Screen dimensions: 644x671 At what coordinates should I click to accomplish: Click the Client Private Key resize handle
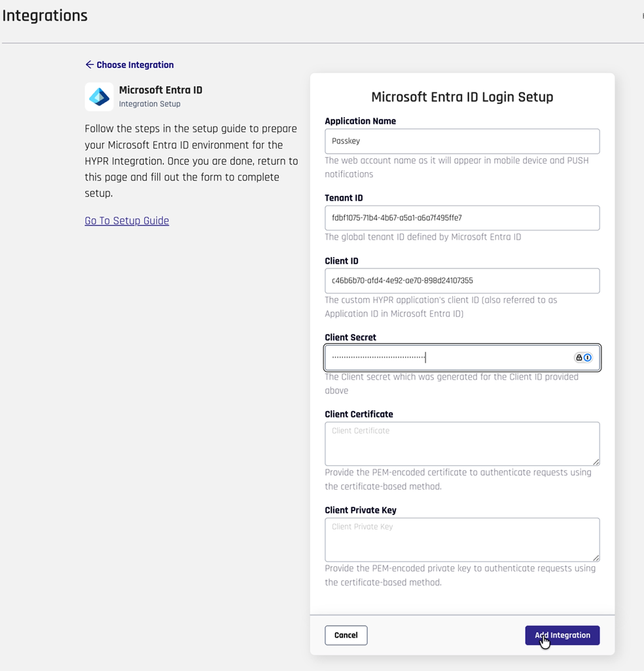[x=596, y=558]
